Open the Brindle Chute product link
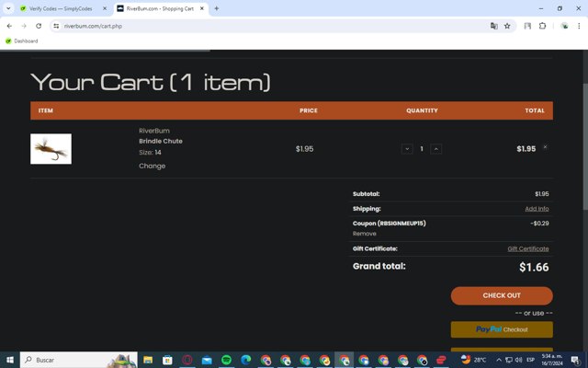This screenshot has height=368, width=588. 161,141
